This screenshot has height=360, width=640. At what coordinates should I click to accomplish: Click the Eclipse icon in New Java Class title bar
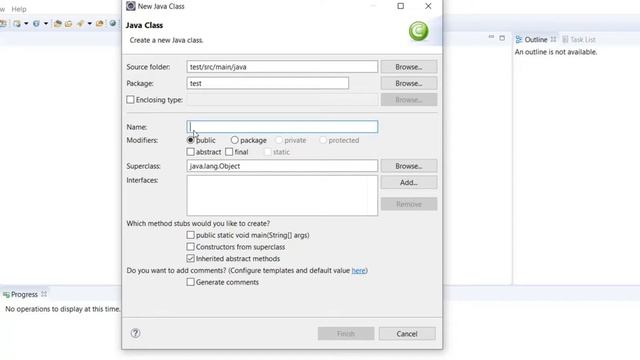(131, 6)
